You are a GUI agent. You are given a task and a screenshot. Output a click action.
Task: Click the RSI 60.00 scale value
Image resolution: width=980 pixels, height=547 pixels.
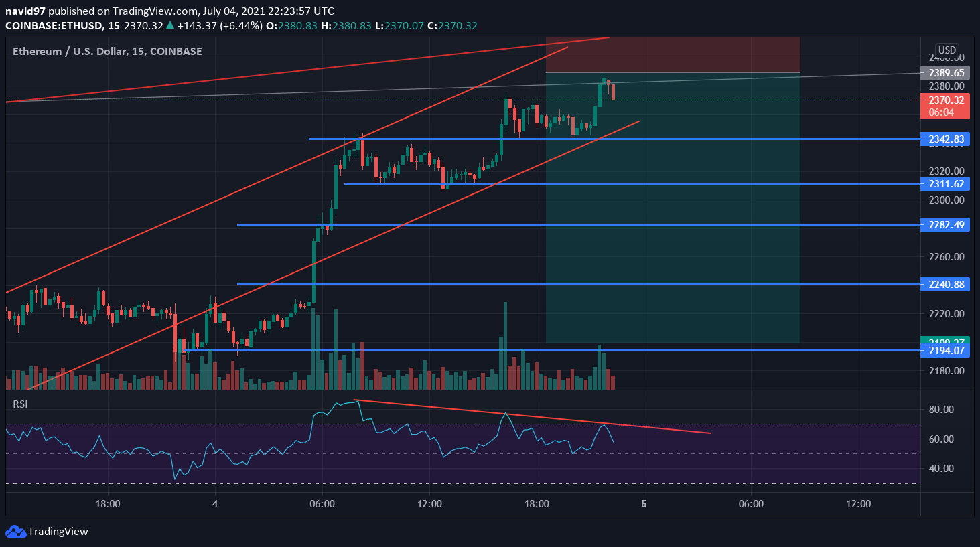point(941,439)
